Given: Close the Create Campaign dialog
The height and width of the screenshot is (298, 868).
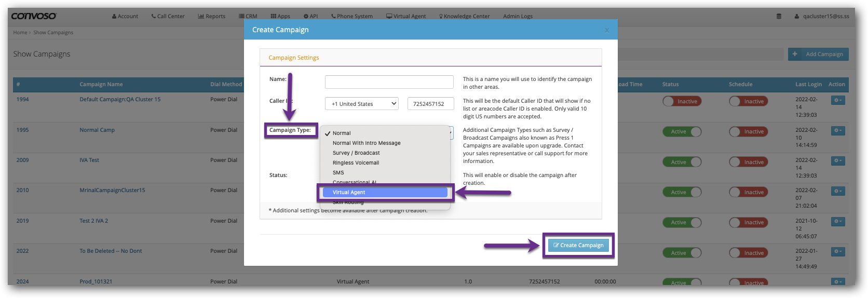Looking at the screenshot, I should point(607,30).
